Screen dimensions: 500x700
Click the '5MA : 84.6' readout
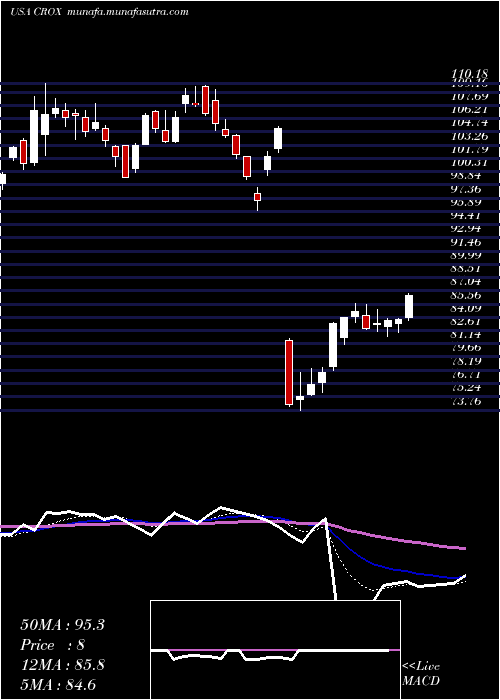coord(58,684)
